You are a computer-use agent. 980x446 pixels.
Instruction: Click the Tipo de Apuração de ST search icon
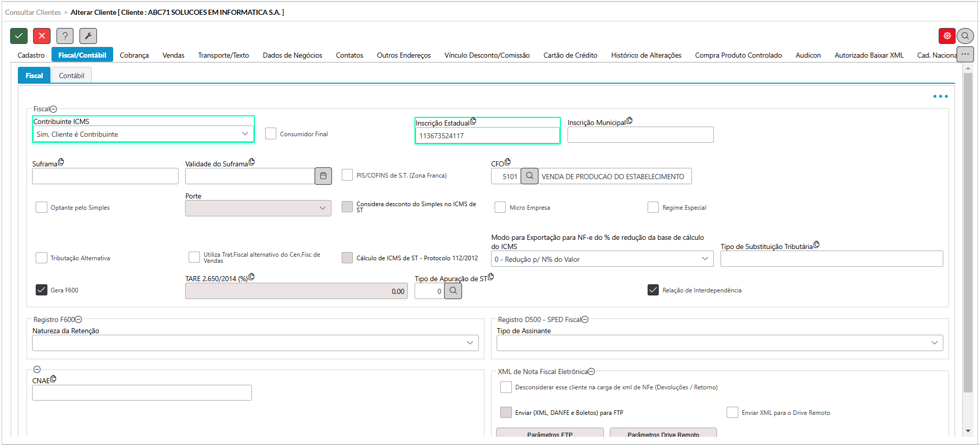coord(453,291)
